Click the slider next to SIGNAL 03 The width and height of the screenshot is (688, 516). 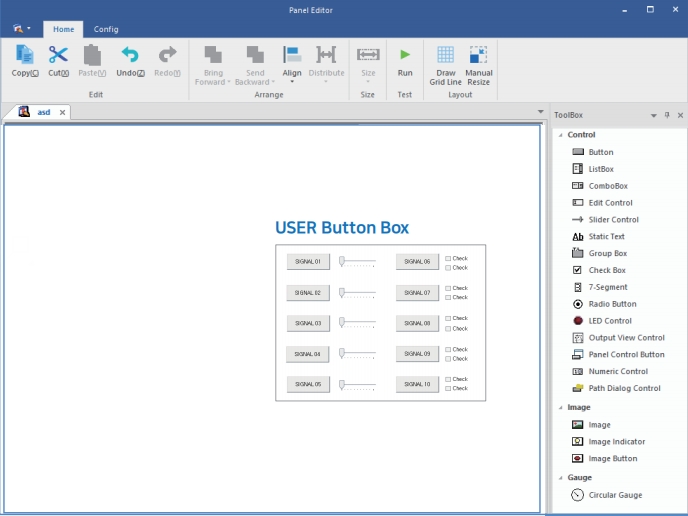click(357, 323)
